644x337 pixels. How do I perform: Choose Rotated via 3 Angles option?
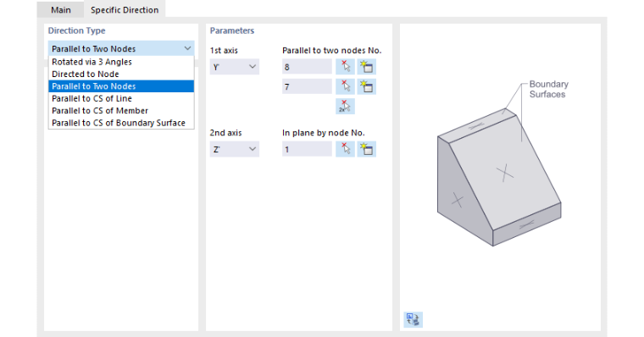(121, 62)
